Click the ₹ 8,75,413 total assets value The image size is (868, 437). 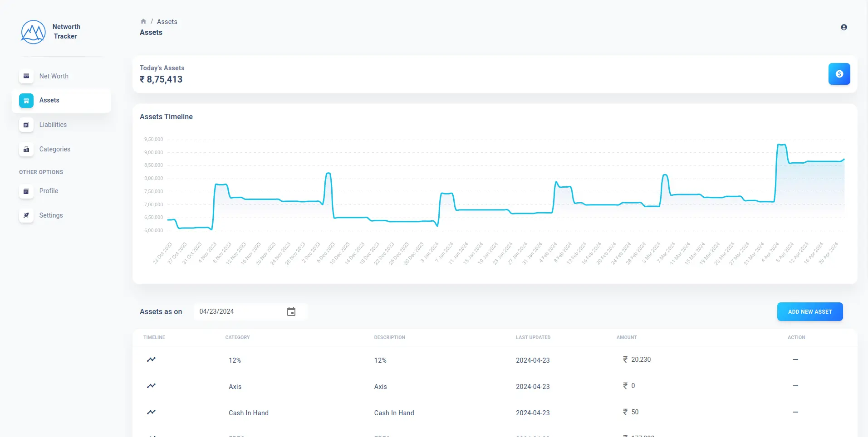tap(161, 79)
